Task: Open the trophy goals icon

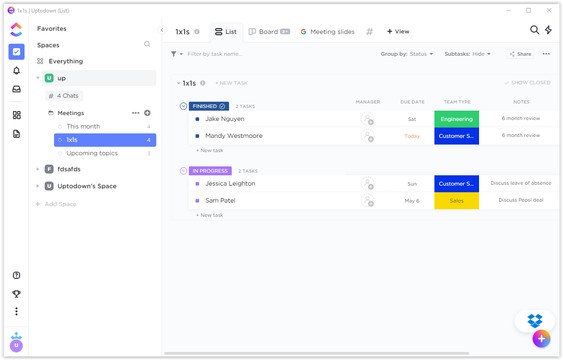Action: (17, 294)
